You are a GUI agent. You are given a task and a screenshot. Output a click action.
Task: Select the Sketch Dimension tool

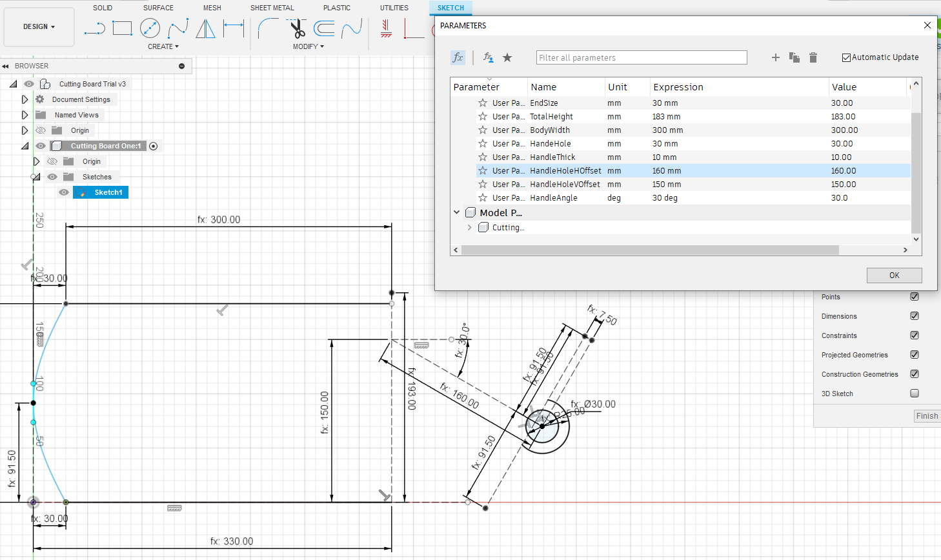[x=234, y=28]
